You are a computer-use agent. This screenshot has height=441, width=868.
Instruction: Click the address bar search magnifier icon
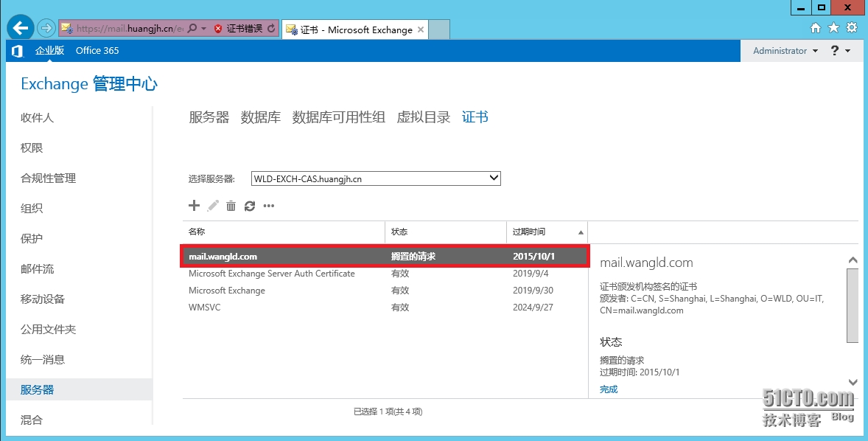point(192,28)
